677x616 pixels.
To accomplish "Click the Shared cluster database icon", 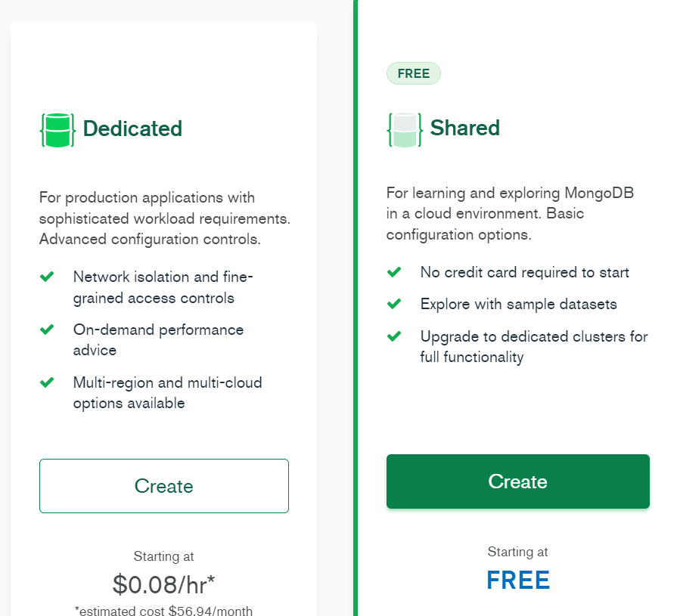I will click(405, 129).
